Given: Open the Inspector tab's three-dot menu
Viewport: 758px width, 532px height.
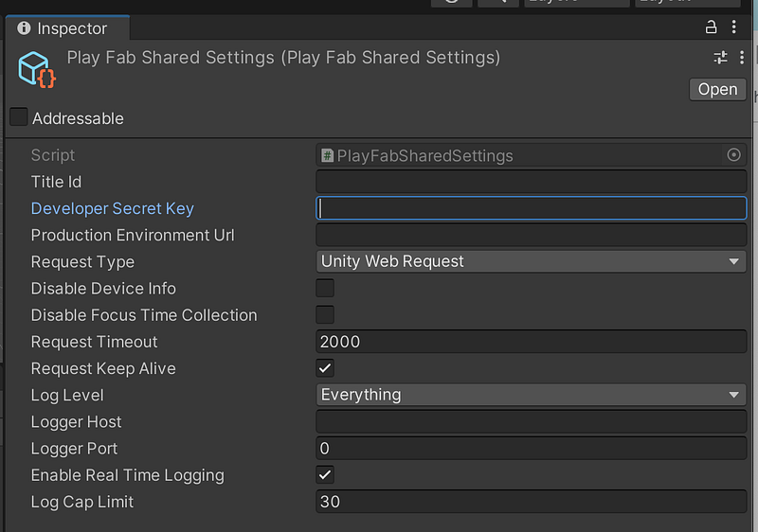Looking at the screenshot, I should click(x=733, y=27).
